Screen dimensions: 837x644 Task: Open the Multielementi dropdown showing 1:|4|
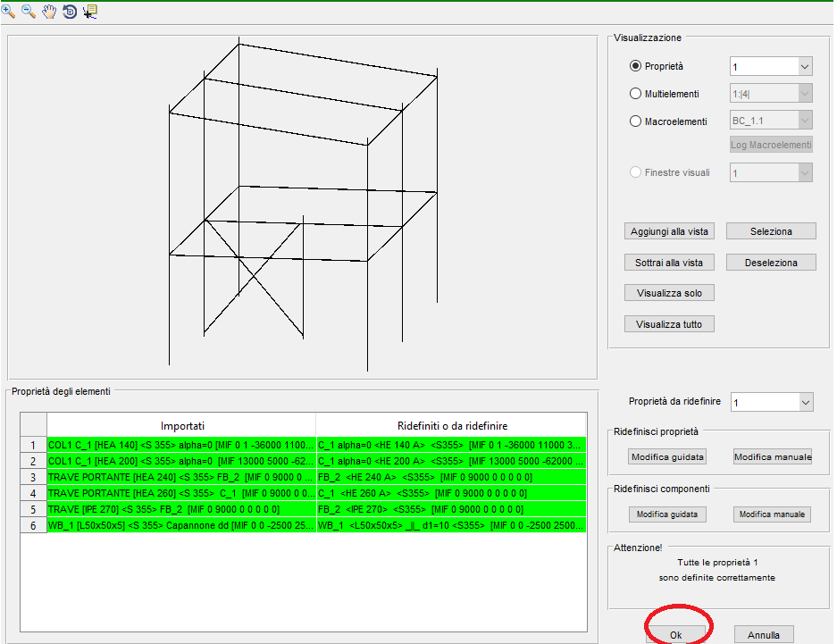pyautogui.click(x=771, y=94)
